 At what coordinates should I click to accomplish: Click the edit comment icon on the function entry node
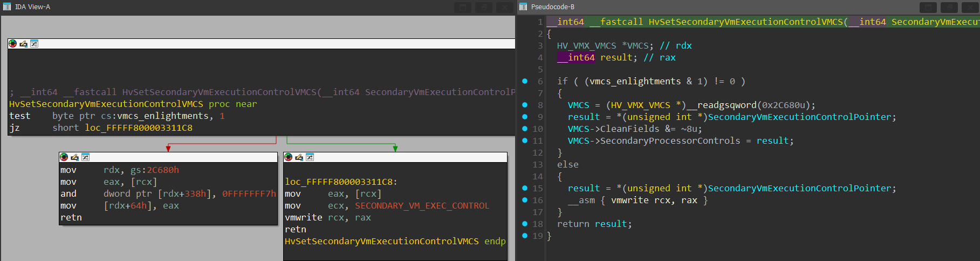[x=23, y=44]
